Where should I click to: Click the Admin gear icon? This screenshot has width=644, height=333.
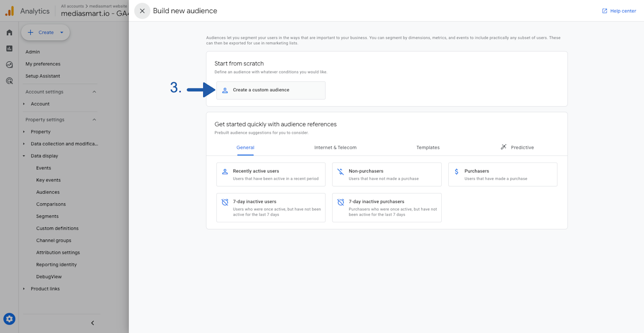point(9,319)
